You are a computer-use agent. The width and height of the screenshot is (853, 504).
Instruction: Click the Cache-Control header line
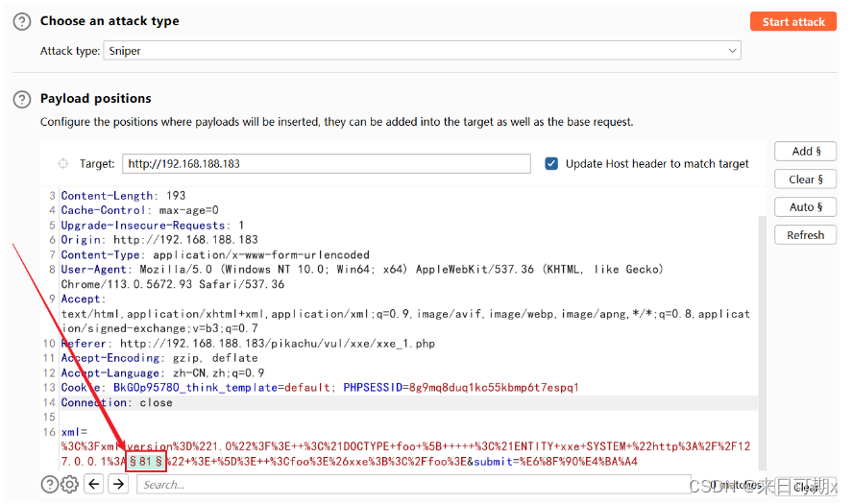140,210
